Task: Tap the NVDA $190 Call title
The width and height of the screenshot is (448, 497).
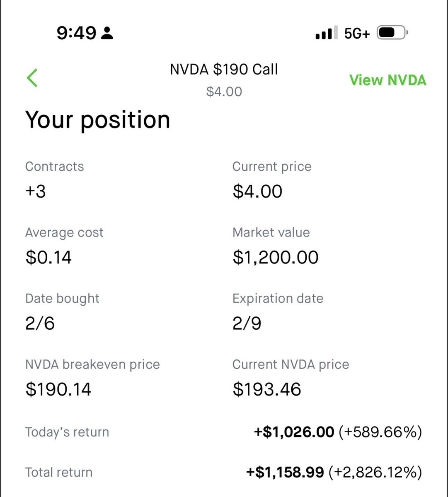Action: click(224, 70)
